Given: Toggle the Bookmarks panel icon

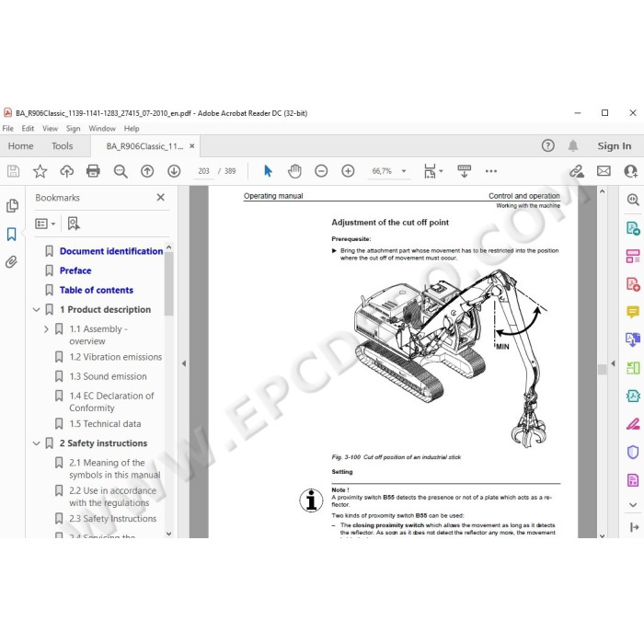Looking at the screenshot, I should click(x=11, y=234).
